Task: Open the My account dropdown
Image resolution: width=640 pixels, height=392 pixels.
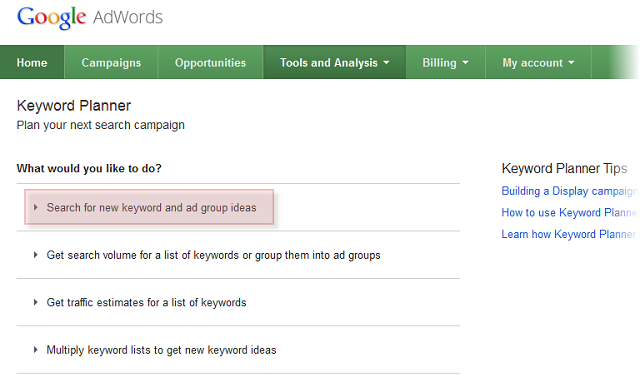Action: 538,62
